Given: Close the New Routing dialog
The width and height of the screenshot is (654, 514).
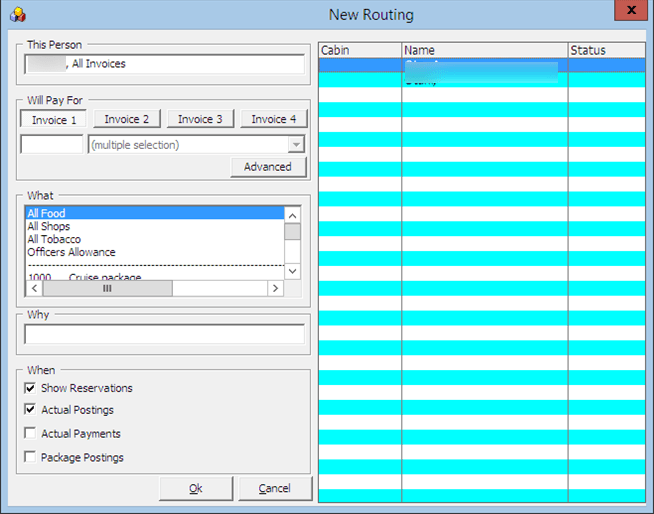Looking at the screenshot, I should (x=631, y=10).
